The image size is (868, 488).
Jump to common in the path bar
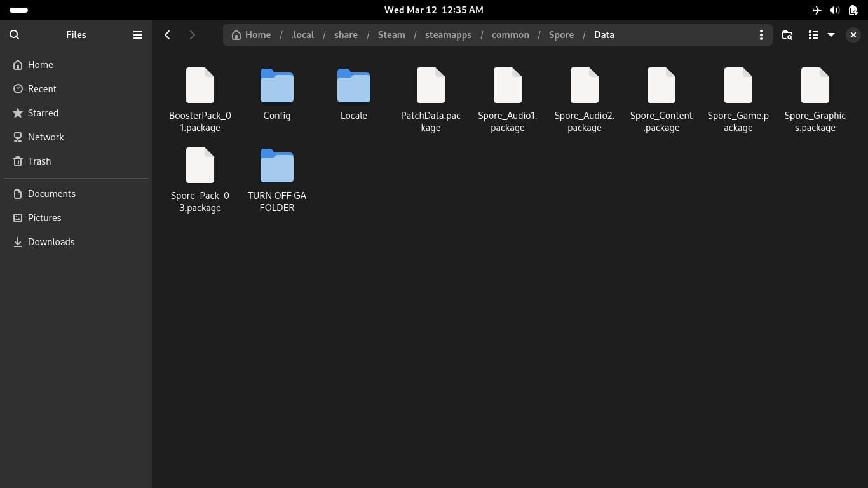point(510,35)
